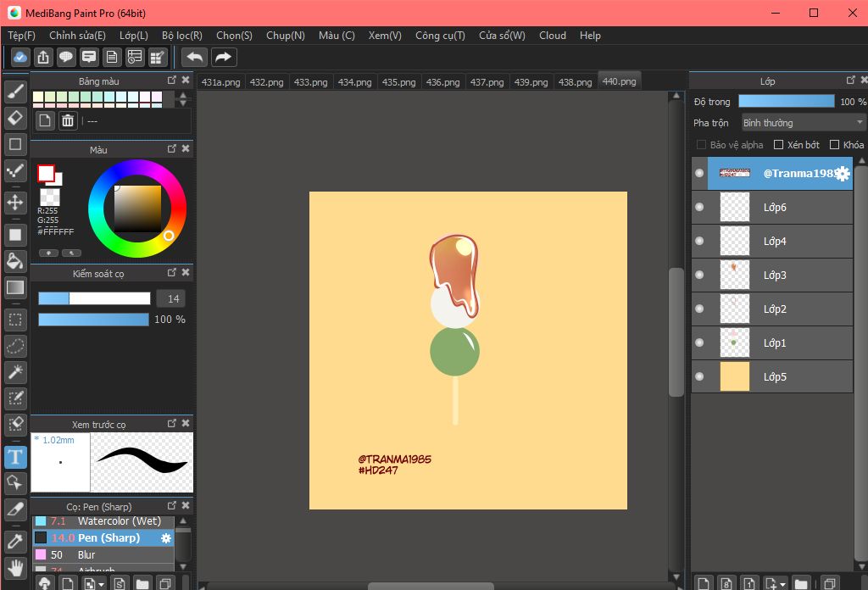Hide the Lớp5 layer
Screen dimensions: 868x590
coord(699,376)
